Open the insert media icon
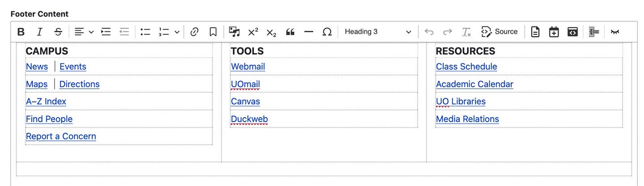644x186 pixels. tap(234, 32)
